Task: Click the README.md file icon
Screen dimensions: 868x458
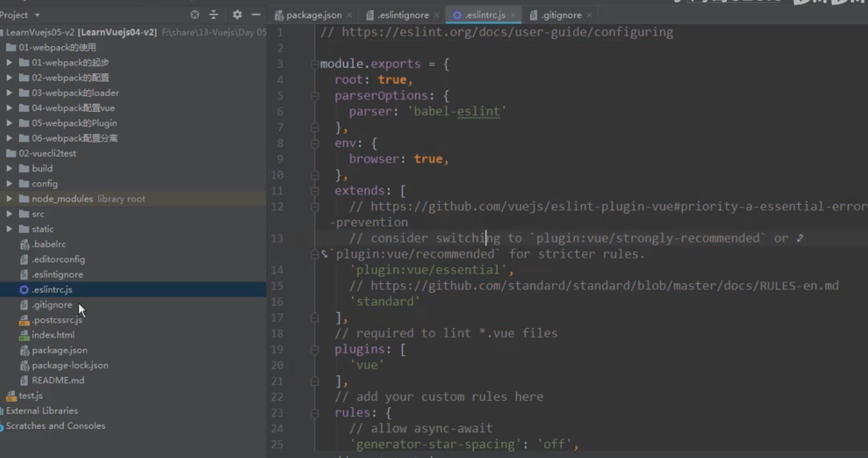Action: coord(23,381)
